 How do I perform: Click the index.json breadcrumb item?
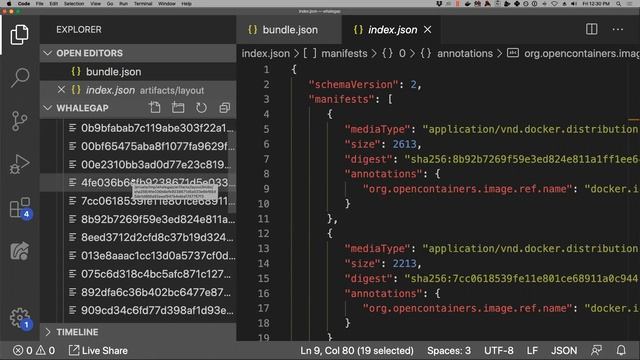point(265,53)
